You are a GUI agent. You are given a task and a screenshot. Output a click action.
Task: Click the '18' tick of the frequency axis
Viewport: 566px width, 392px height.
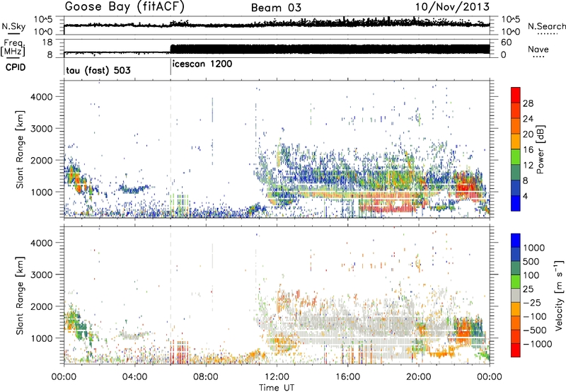(x=47, y=42)
